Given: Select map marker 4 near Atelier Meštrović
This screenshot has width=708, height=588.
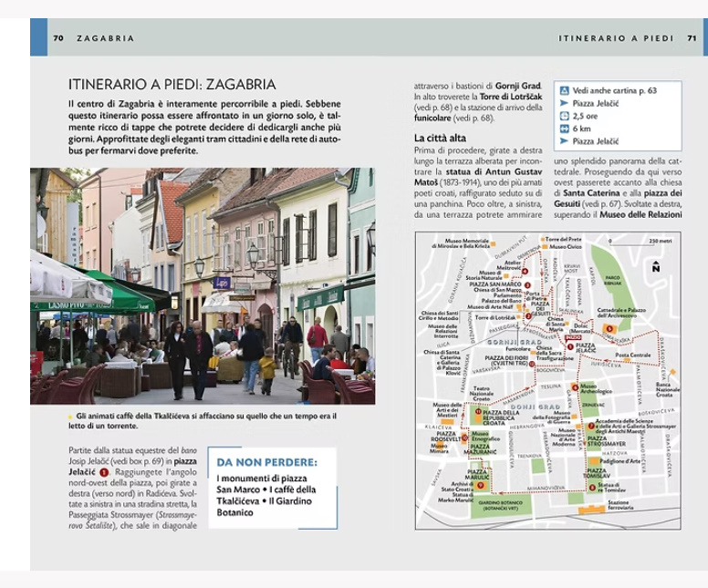Looking at the screenshot, I should tap(526, 272).
